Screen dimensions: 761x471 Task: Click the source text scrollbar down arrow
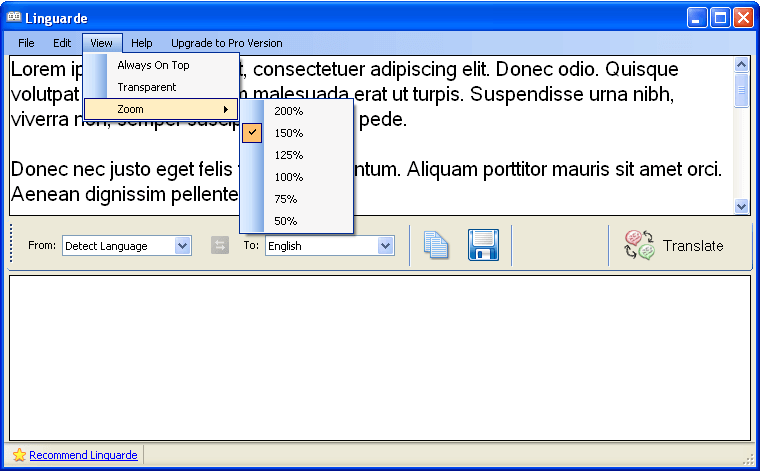(742, 206)
